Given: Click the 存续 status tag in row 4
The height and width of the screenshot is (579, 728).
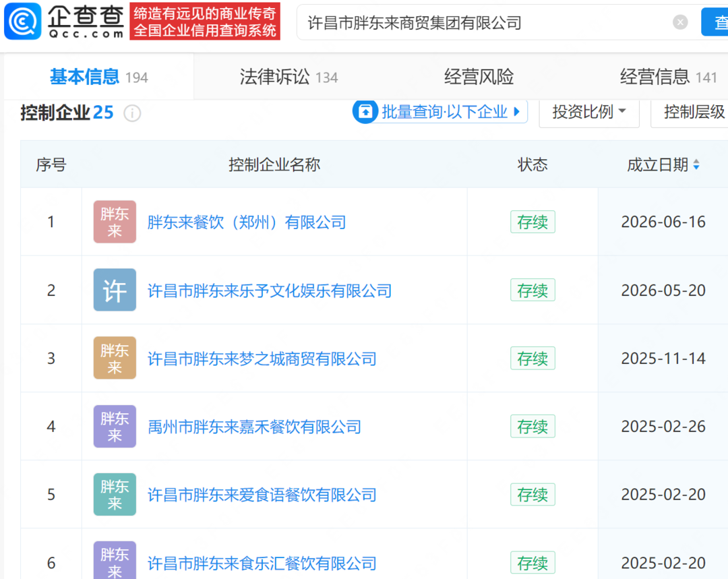Looking at the screenshot, I should click(x=533, y=426).
